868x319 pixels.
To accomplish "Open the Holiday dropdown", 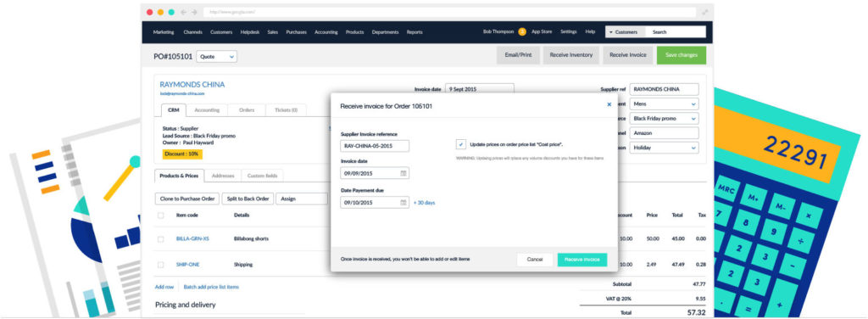I will click(665, 148).
